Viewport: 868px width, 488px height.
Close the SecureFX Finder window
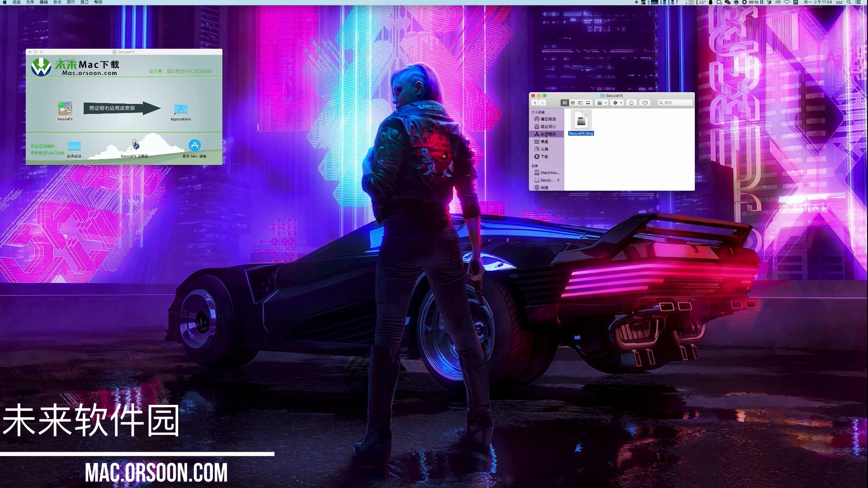click(x=533, y=95)
